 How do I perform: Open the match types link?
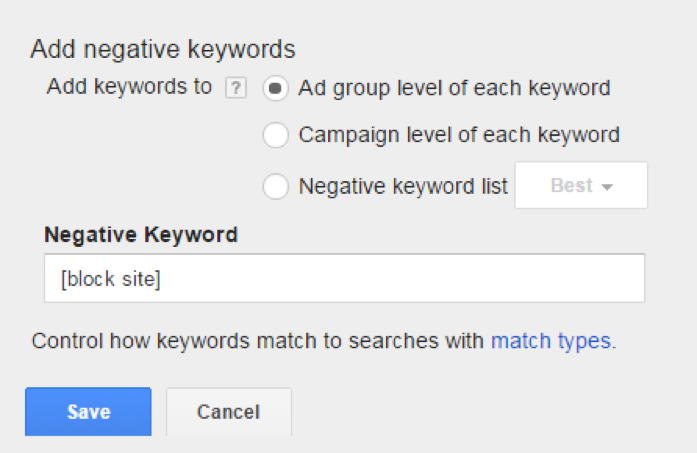tap(551, 341)
